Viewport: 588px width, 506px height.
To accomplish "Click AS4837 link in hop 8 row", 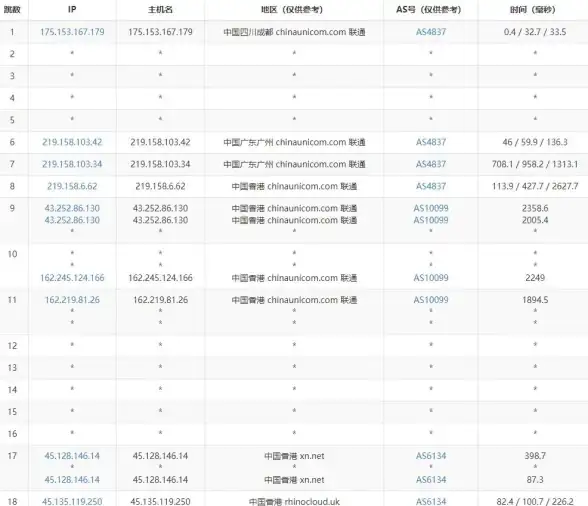I will 431,186.
